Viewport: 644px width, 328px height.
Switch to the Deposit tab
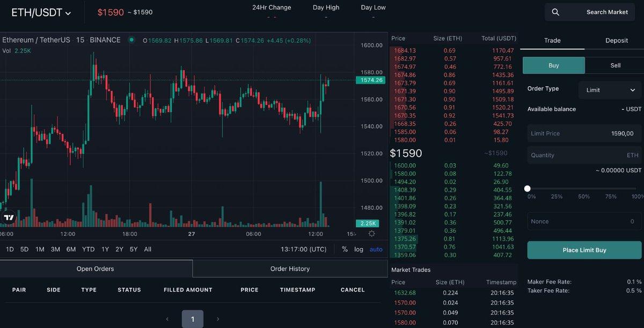pyautogui.click(x=617, y=40)
